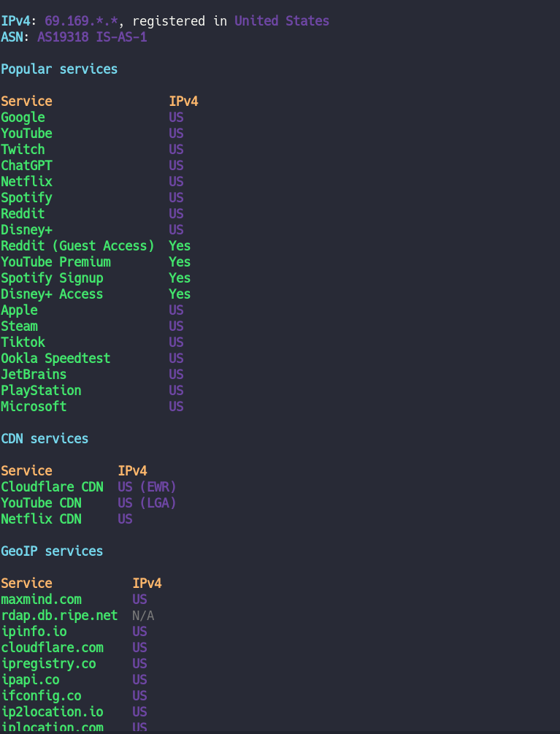560x734 pixels.
Task: Click the masked IPv4 address 69.169.*.*
Action: (x=81, y=21)
